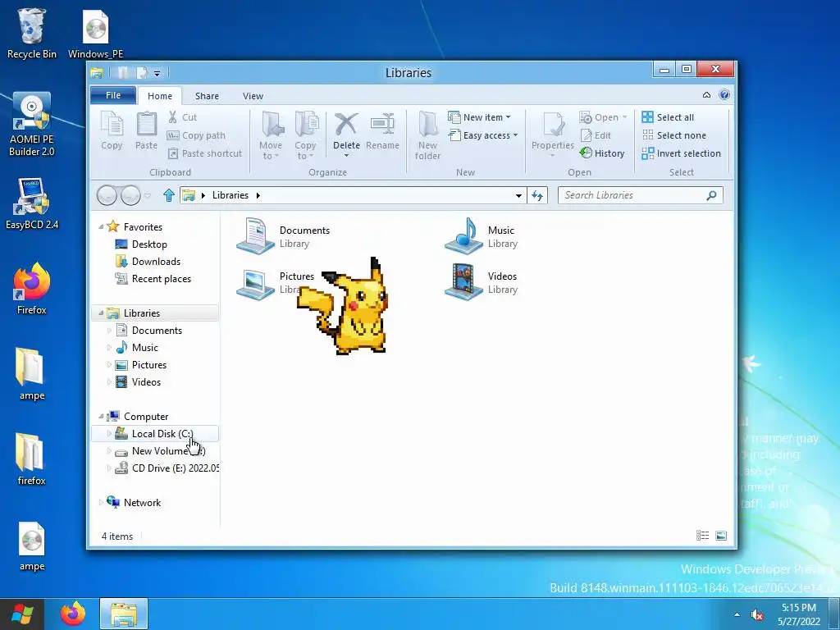Switch to the Home ribbon tab
Image resolution: width=840 pixels, height=630 pixels.
(160, 96)
